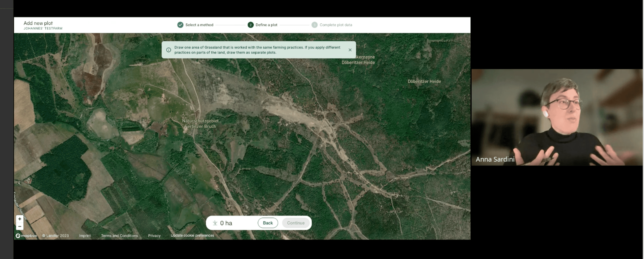Open the Mapbox logo link

26,236
